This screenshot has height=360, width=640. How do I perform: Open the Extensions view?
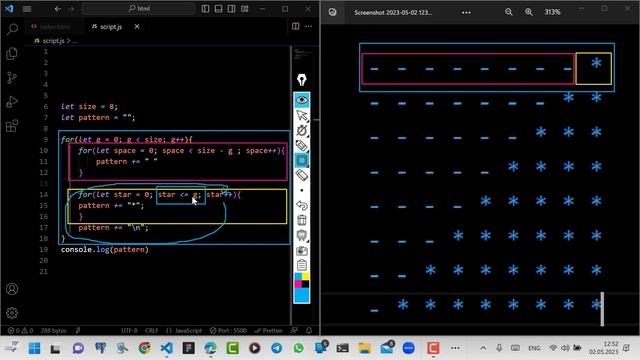coord(12,126)
